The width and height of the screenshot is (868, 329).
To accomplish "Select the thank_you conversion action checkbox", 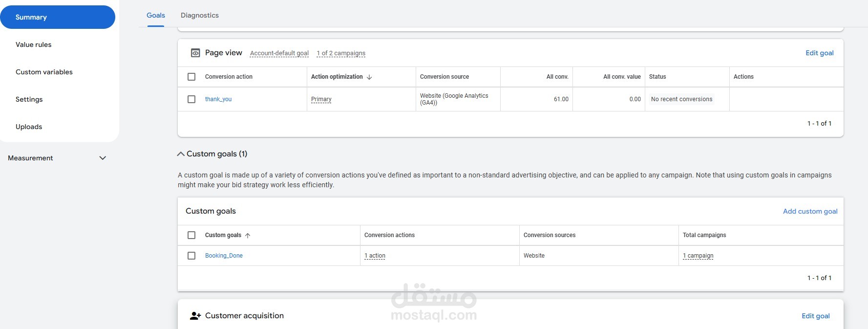I will click(191, 99).
